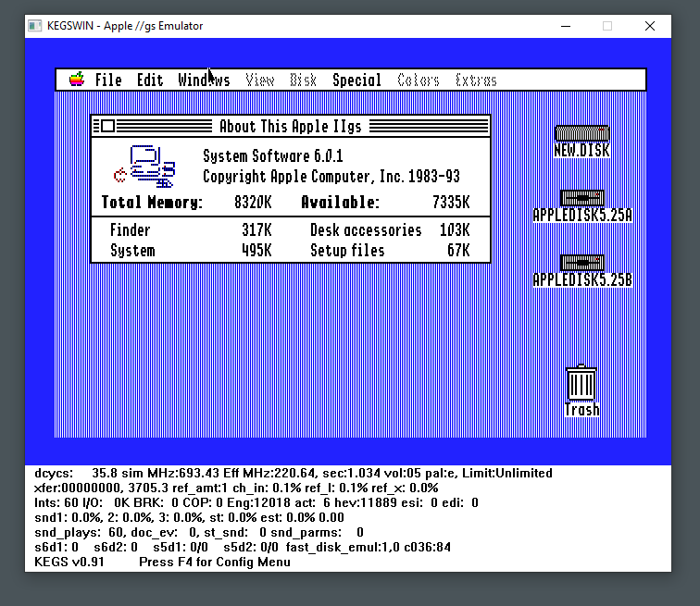The image size is (700, 606).
Task: Open the dimmed Disk menu
Action: tap(303, 80)
